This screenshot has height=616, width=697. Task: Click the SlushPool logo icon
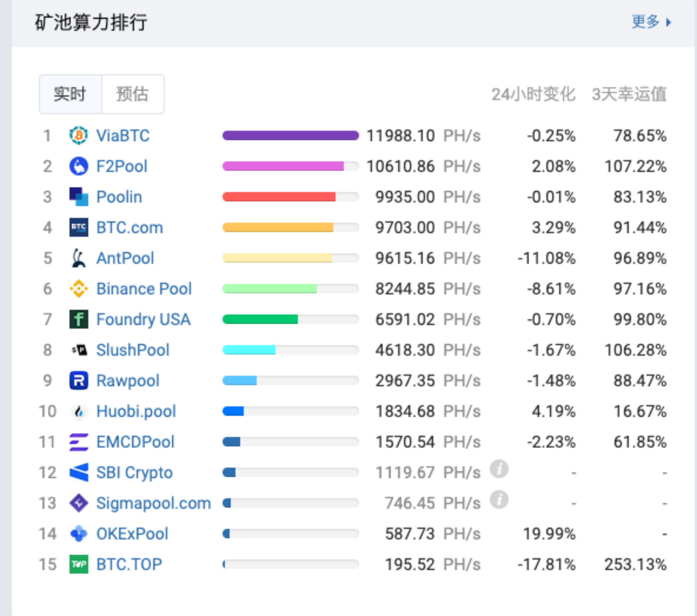coord(79,350)
